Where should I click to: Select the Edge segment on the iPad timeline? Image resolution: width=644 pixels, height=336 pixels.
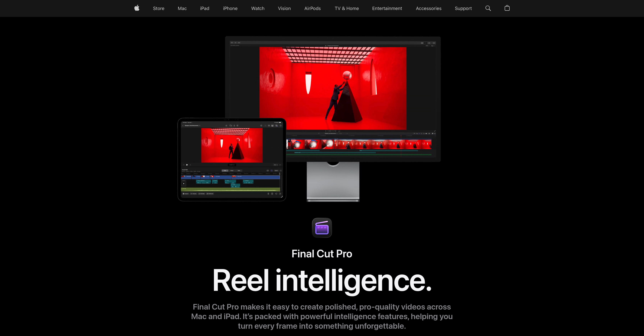[x=239, y=171]
